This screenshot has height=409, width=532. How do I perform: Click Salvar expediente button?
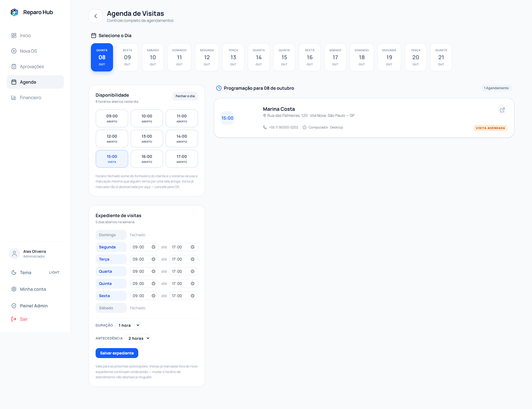pyautogui.click(x=117, y=353)
